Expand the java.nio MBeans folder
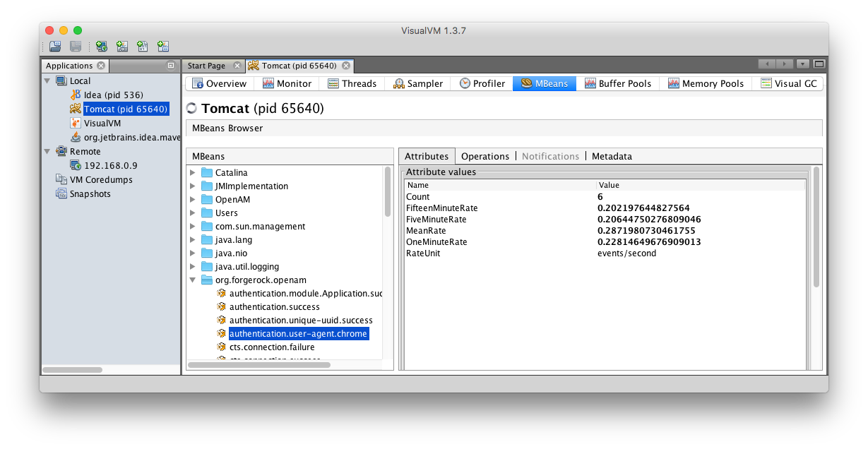The width and height of the screenshot is (868, 449). click(193, 253)
